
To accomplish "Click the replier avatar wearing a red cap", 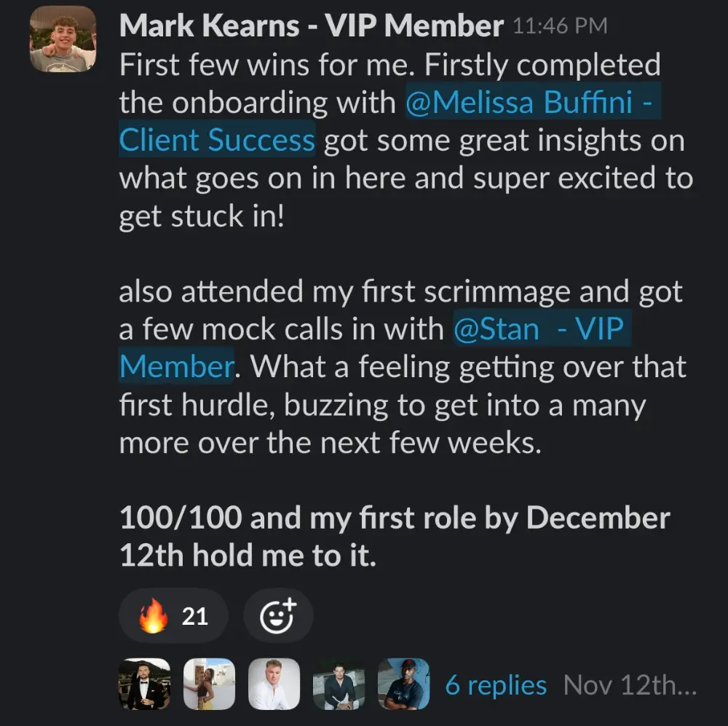I will [x=404, y=684].
